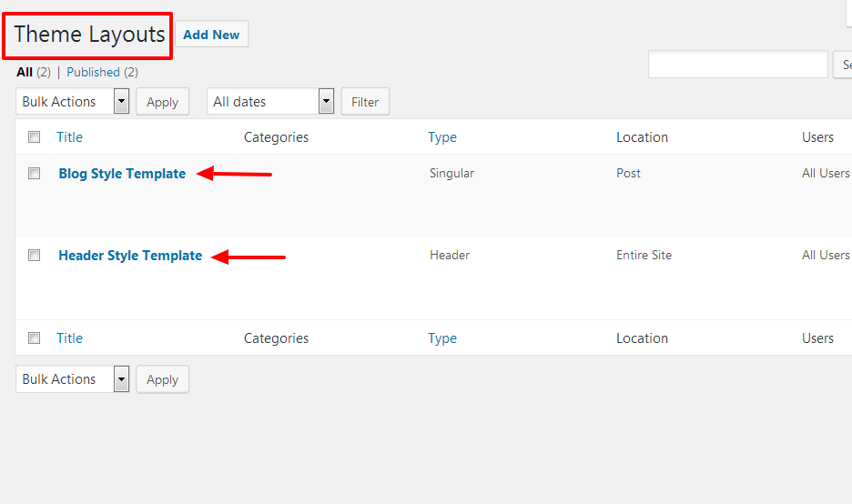The width and height of the screenshot is (852, 504).
Task: Toggle the select-all checkbox in table footer
Action: pyautogui.click(x=35, y=338)
